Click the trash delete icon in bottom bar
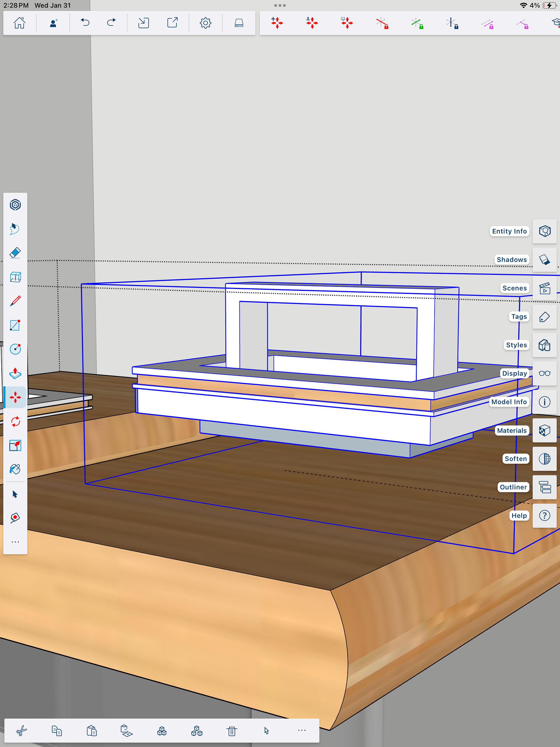This screenshot has height=747, width=560. coord(232,731)
